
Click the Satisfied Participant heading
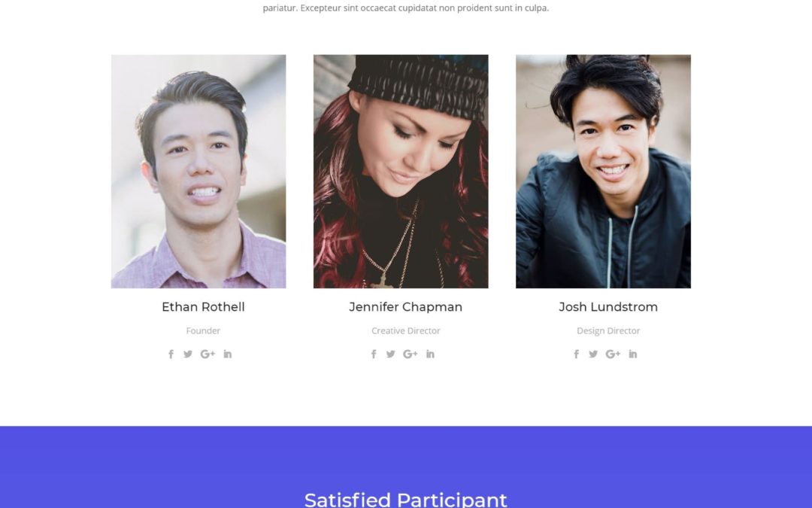406,499
